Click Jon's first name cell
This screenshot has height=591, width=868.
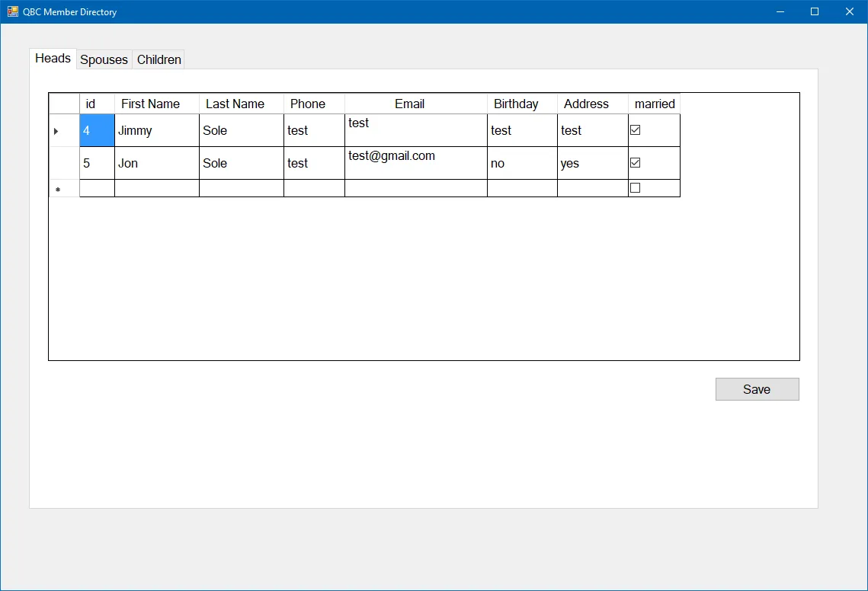tap(157, 163)
